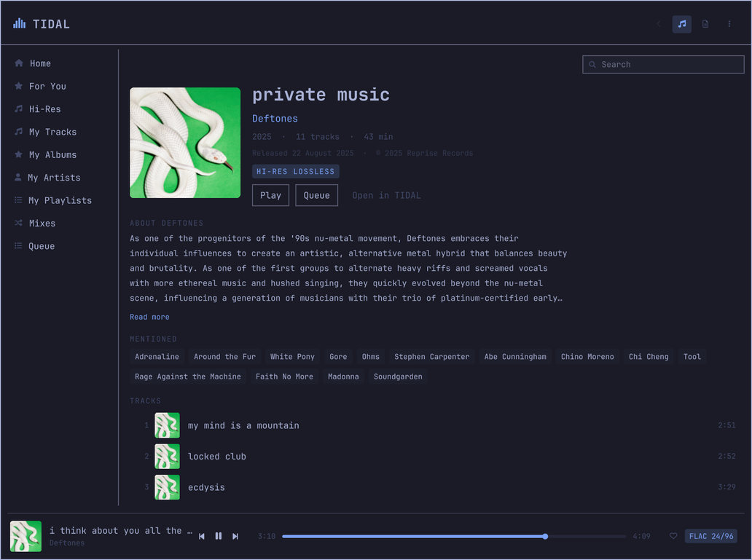The width and height of the screenshot is (752, 560).
Task: Open the Faith No More tag
Action: [x=284, y=376]
